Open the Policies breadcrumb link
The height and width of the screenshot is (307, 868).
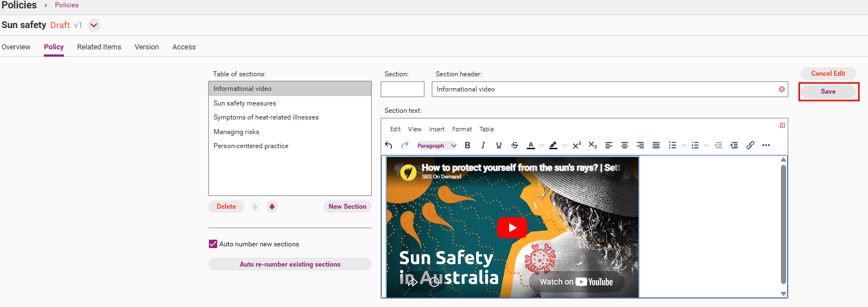67,5
